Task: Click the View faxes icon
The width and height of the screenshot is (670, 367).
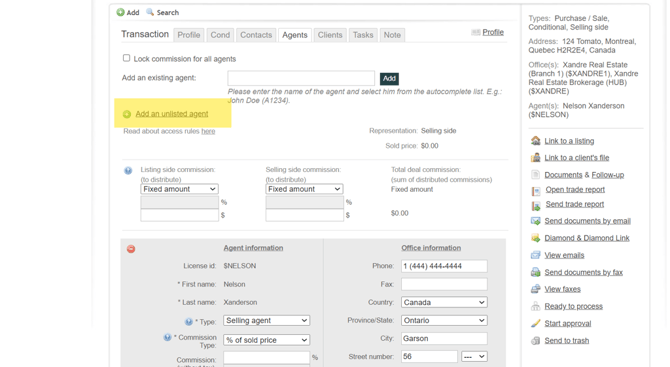Action: 535,289
